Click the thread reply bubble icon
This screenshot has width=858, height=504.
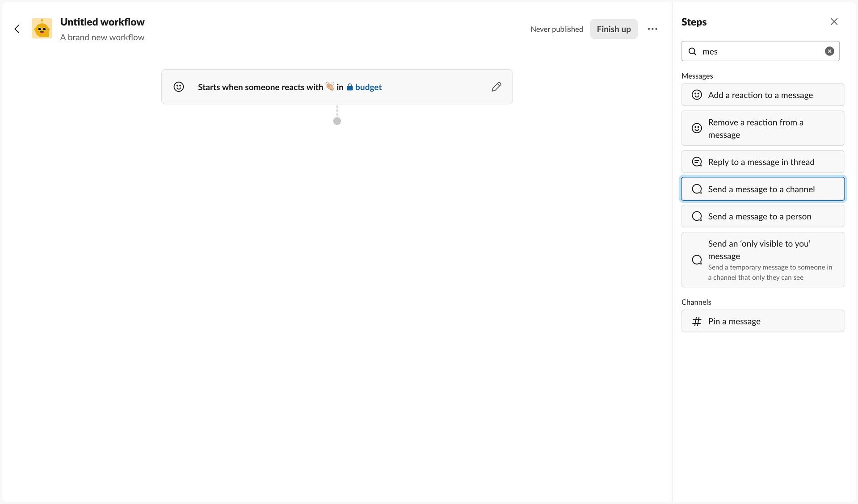click(x=697, y=162)
